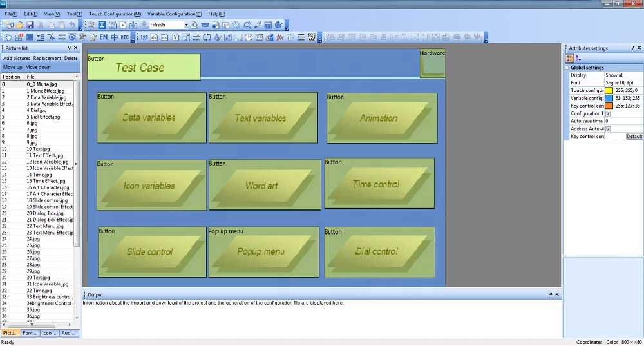644x346 pixels.
Task: Open the Touch Configuration menu
Action: point(115,14)
